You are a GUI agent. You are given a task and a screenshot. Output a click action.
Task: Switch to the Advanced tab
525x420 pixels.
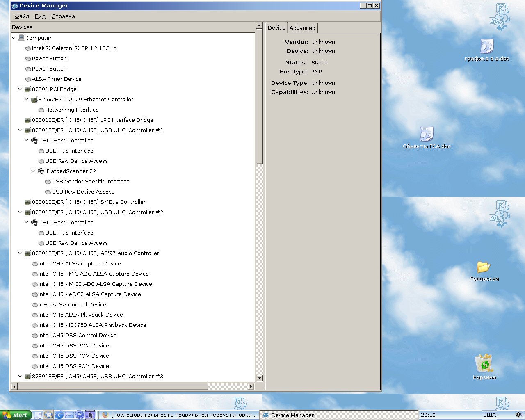[x=302, y=28]
